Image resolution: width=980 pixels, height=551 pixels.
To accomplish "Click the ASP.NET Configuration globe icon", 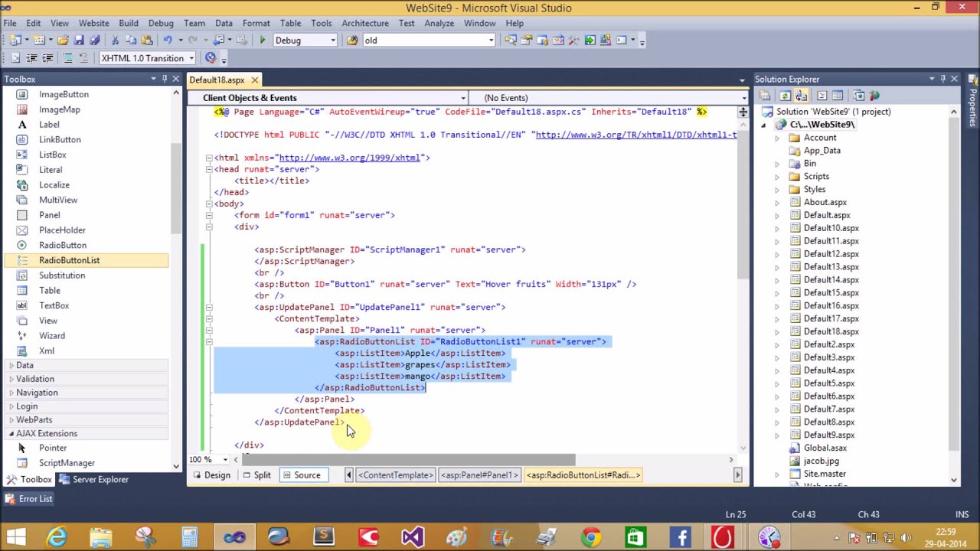I will [x=874, y=96].
